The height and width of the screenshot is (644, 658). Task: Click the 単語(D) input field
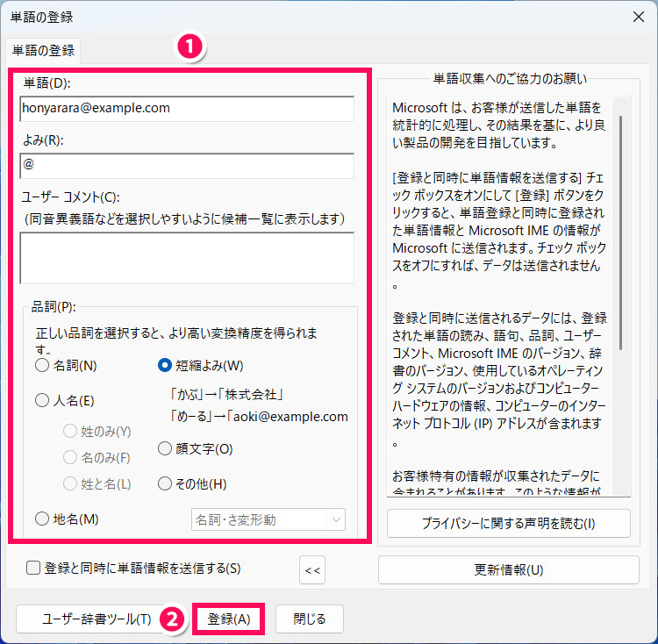pos(187,109)
